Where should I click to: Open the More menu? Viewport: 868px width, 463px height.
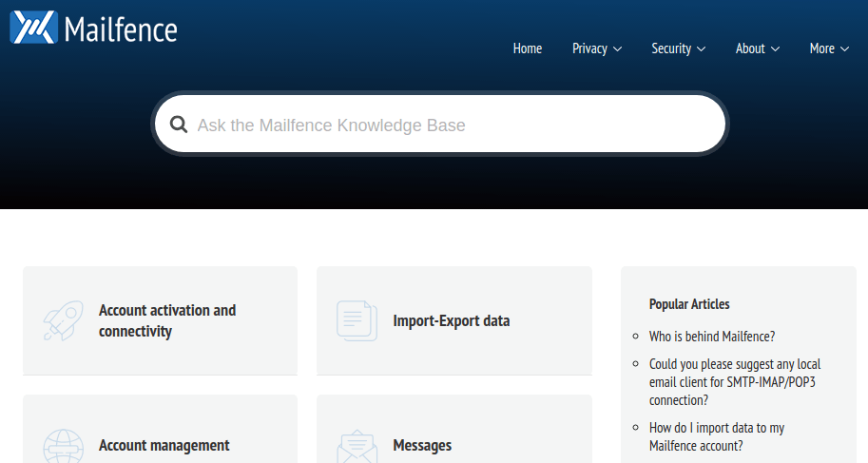(x=829, y=48)
